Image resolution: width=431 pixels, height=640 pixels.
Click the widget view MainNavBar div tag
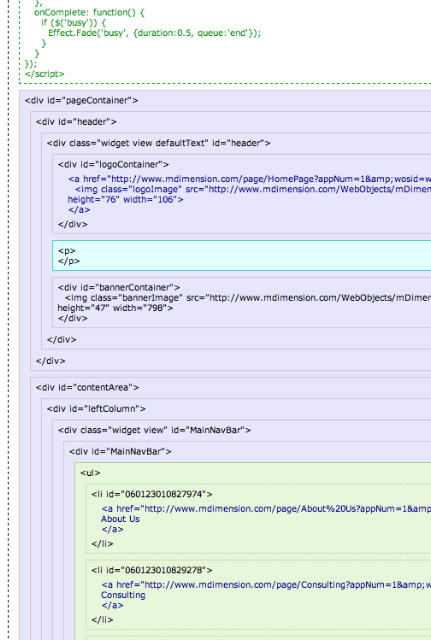point(154,430)
